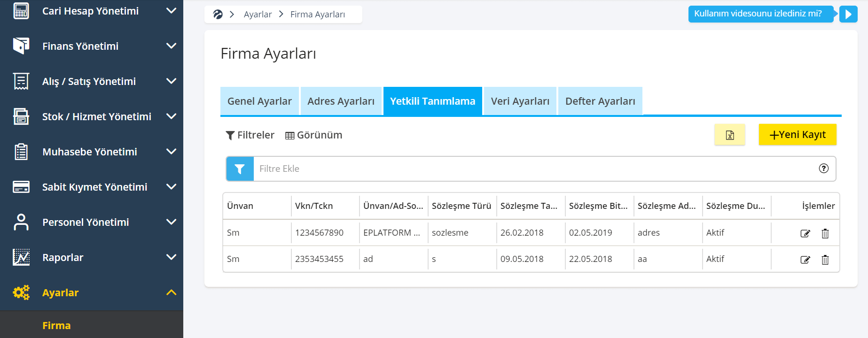
Task: Click the blue funnel filter icon
Action: pos(240,169)
